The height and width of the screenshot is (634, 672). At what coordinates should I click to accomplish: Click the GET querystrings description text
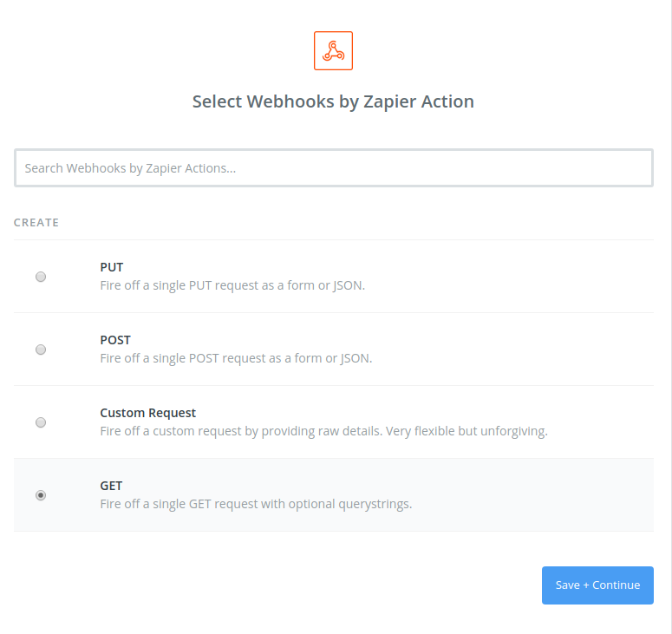tap(256, 504)
